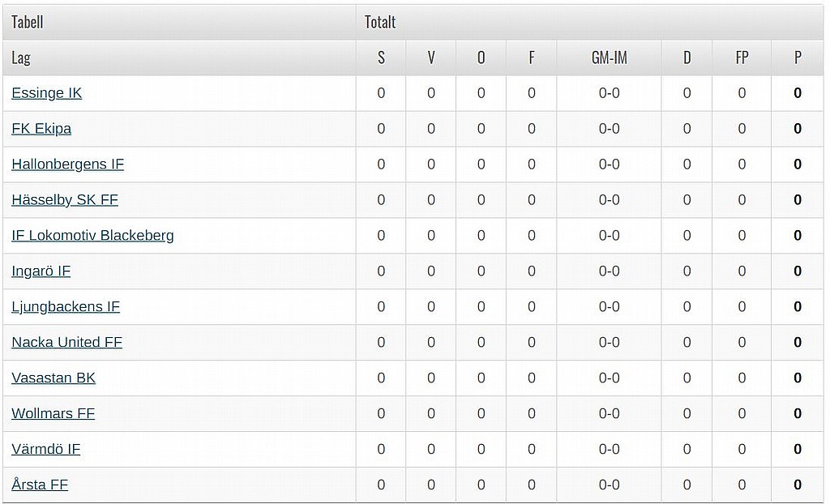The height and width of the screenshot is (504, 830).
Task: Select the Hässelby SK FF link
Action: [65, 199]
